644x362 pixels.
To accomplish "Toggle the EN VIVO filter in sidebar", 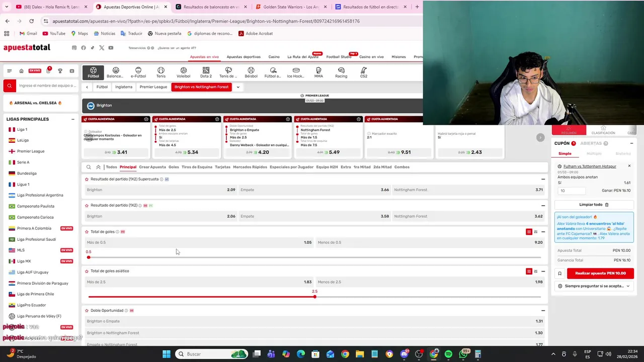I will point(34,71).
